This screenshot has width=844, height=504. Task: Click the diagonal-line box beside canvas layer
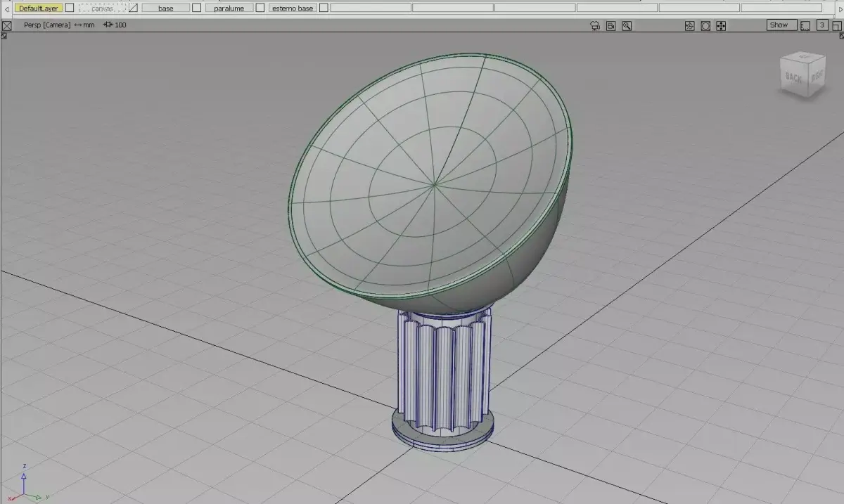click(x=132, y=8)
